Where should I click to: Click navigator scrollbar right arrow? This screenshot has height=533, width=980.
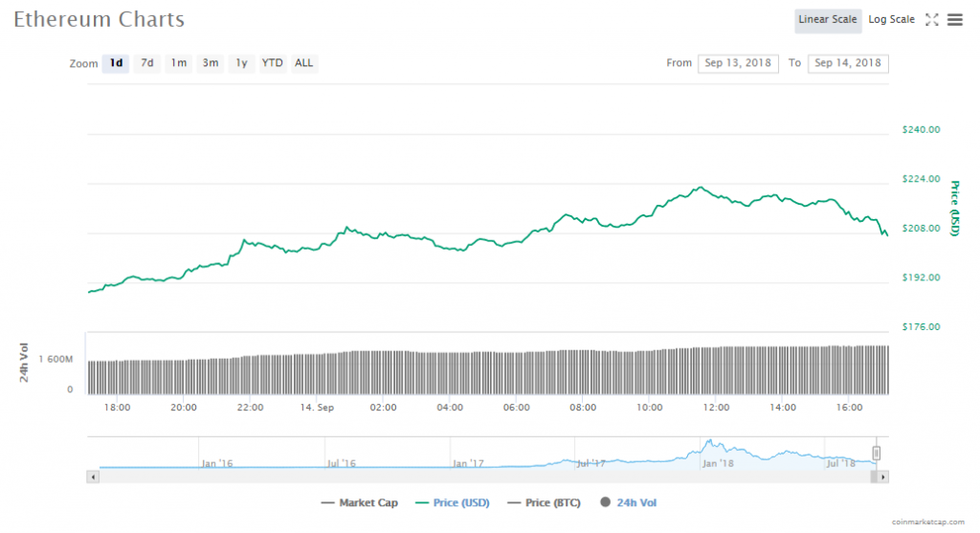[882, 476]
